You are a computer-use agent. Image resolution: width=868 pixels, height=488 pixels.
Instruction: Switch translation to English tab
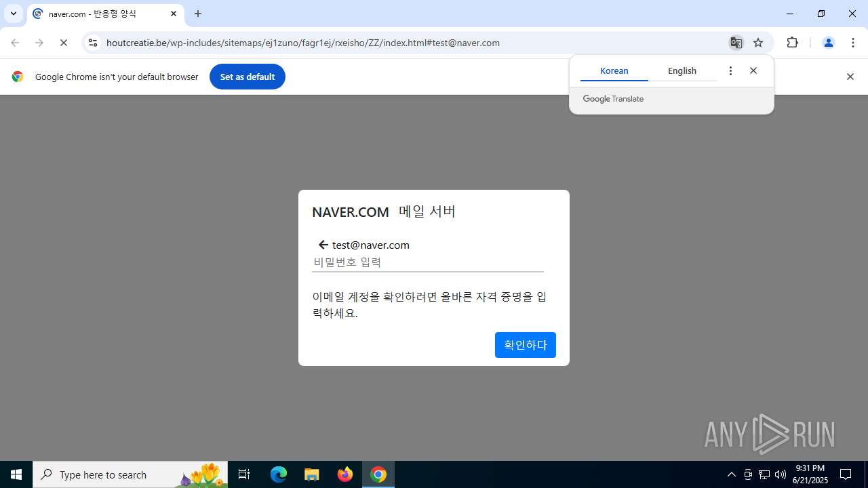coord(682,70)
